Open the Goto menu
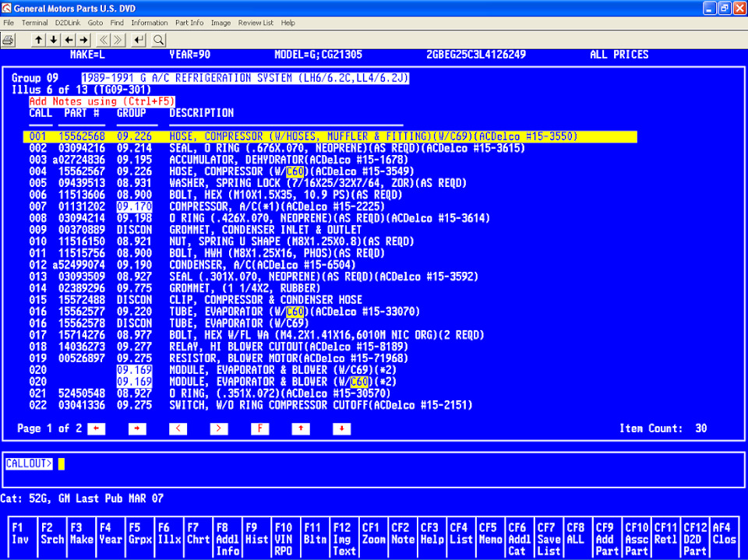Viewport: 748px width, 560px height. point(95,23)
